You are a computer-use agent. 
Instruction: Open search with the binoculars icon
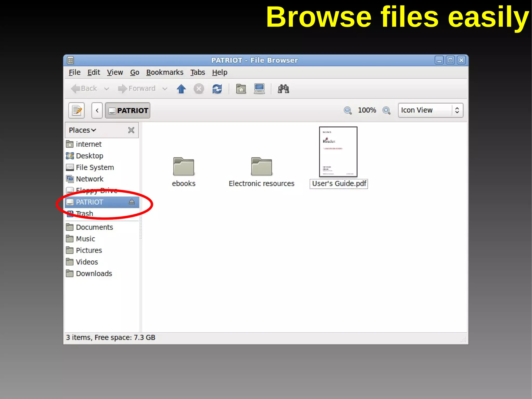point(283,89)
